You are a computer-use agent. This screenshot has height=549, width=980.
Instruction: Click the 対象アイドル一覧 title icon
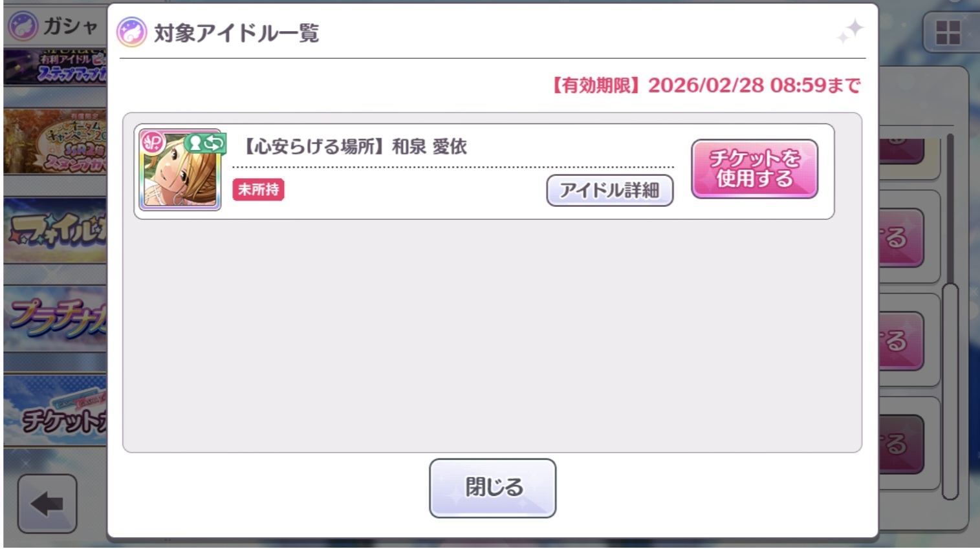[131, 32]
